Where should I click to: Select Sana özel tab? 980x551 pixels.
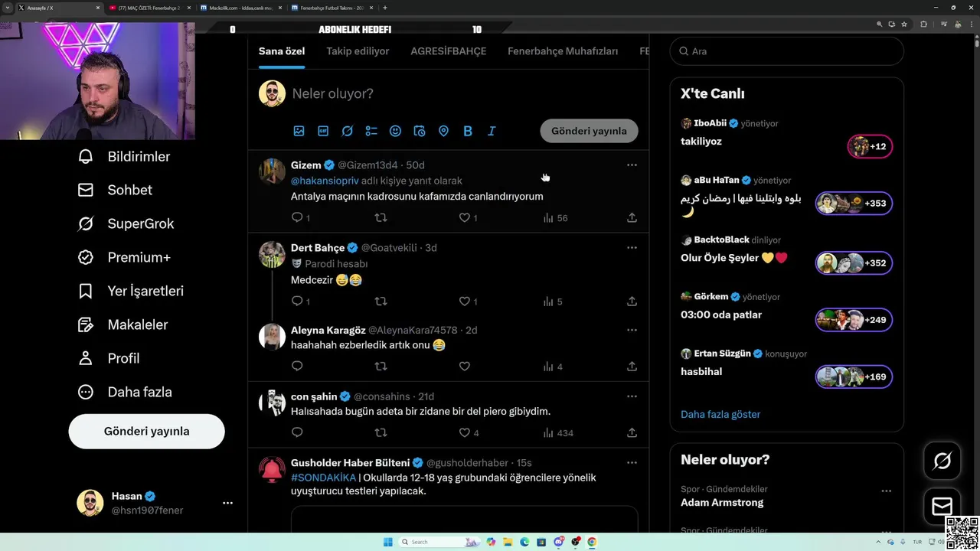click(x=282, y=51)
